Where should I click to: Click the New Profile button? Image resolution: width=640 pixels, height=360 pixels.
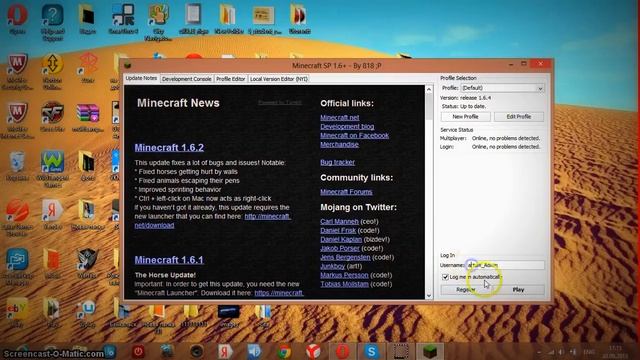[x=465, y=117]
